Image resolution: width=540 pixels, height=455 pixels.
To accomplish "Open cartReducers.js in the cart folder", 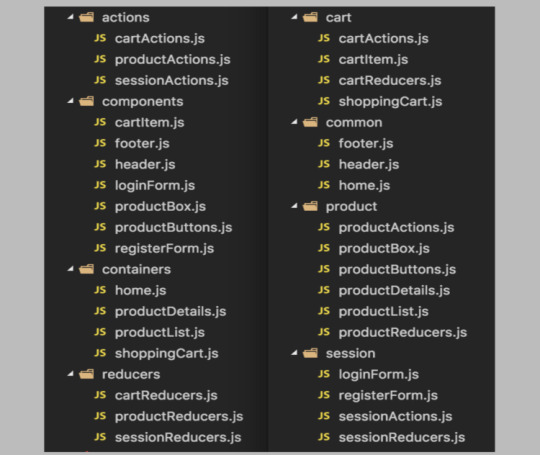I will (x=390, y=80).
